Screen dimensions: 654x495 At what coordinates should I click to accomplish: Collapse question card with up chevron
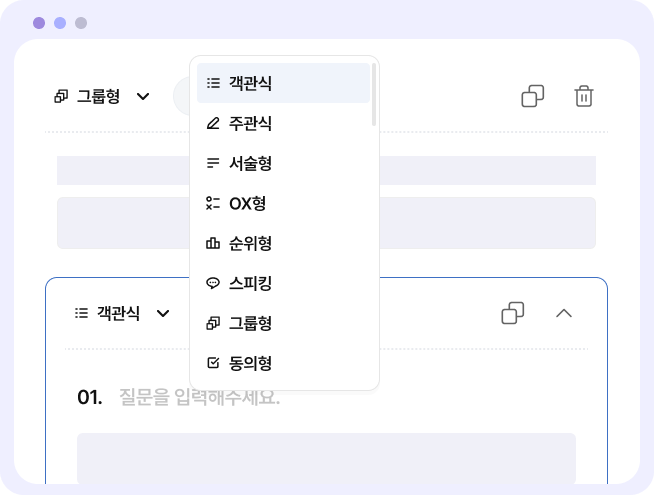564,313
